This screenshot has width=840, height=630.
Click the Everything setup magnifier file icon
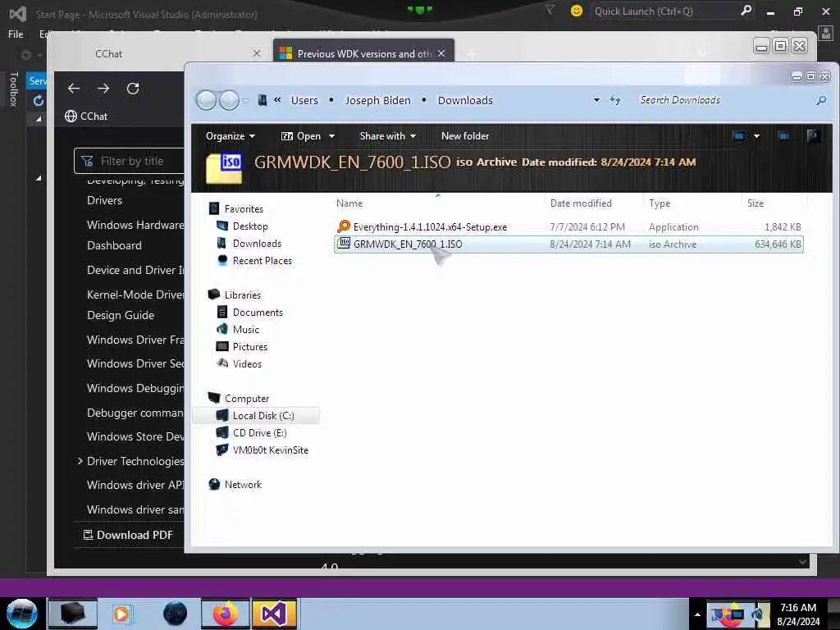(344, 226)
